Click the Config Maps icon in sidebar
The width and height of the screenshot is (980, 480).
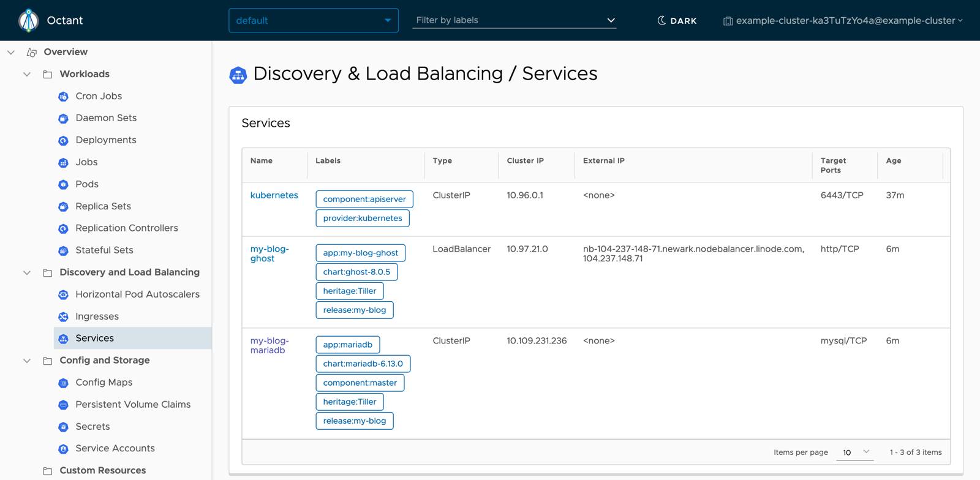(63, 383)
